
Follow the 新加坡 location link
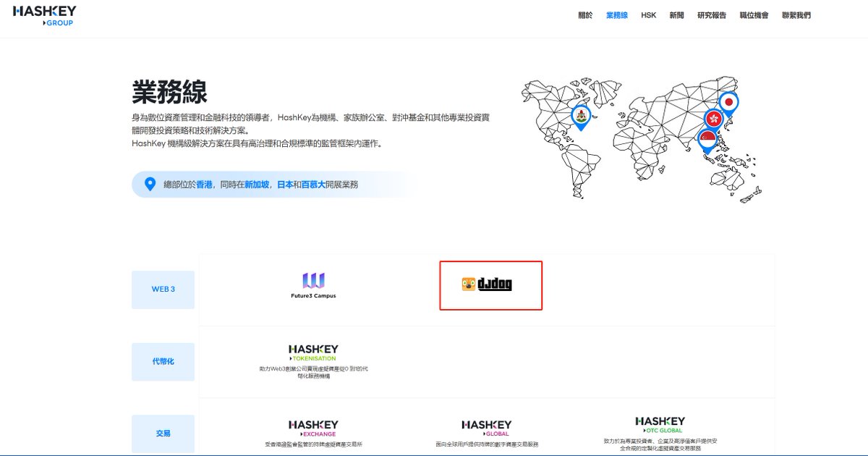pyautogui.click(x=257, y=185)
